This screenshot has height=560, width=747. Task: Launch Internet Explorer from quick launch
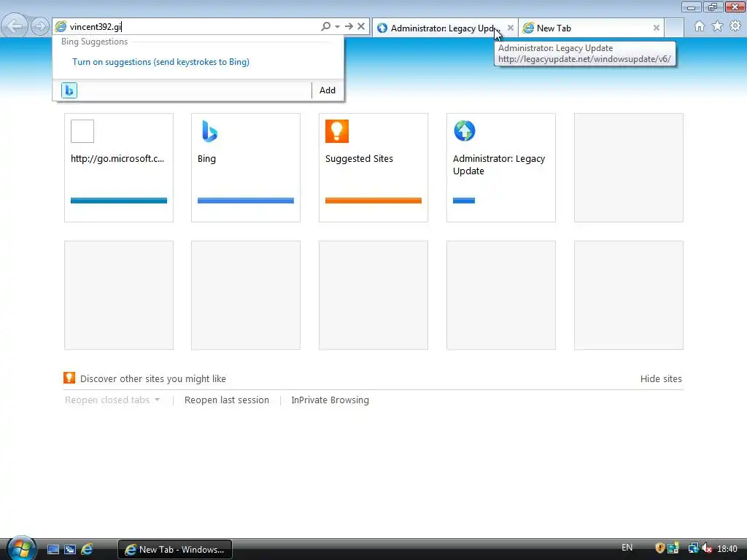87,550
